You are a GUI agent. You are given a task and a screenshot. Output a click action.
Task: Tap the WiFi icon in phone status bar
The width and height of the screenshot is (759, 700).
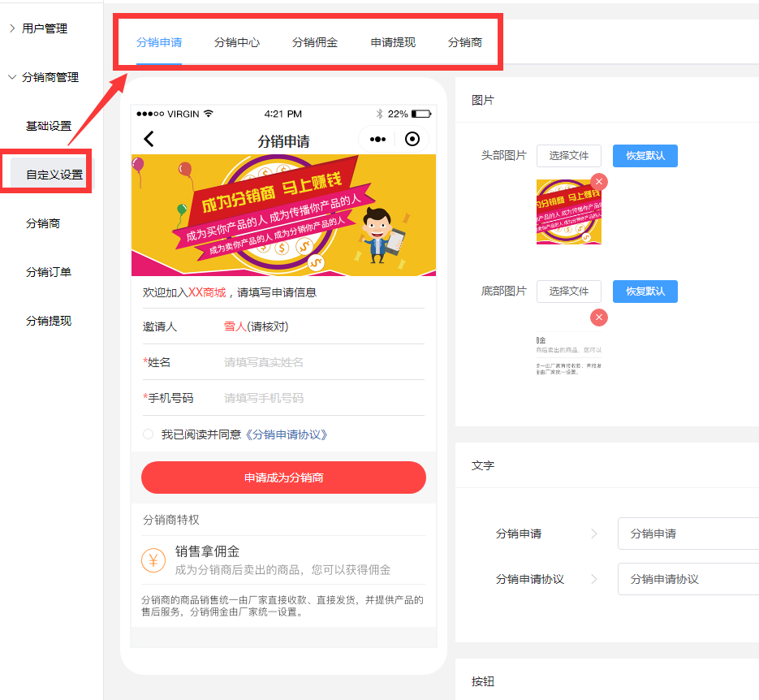[208, 114]
